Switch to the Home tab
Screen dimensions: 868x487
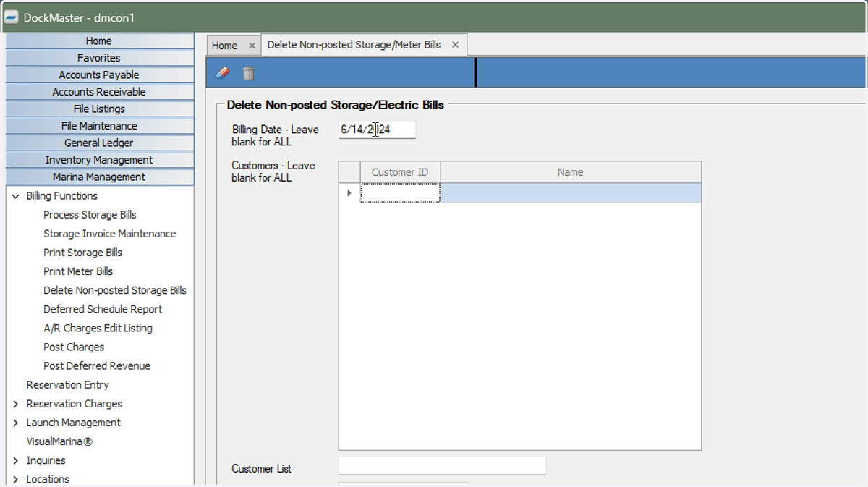224,46
